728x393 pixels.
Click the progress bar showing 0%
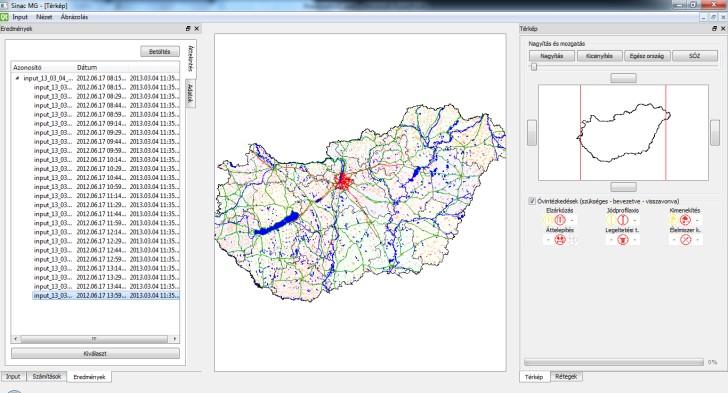(614, 362)
